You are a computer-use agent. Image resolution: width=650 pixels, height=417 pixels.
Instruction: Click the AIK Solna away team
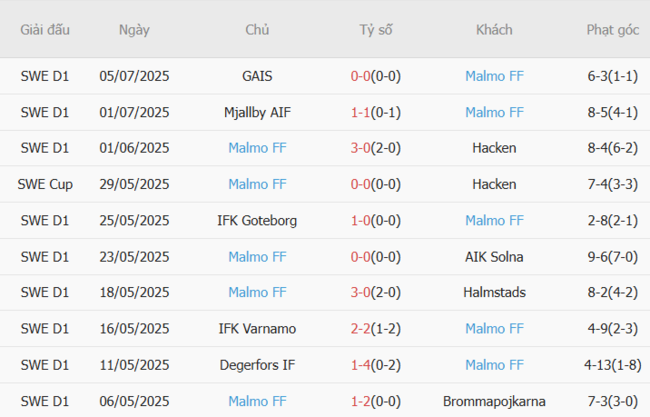[494, 256]
